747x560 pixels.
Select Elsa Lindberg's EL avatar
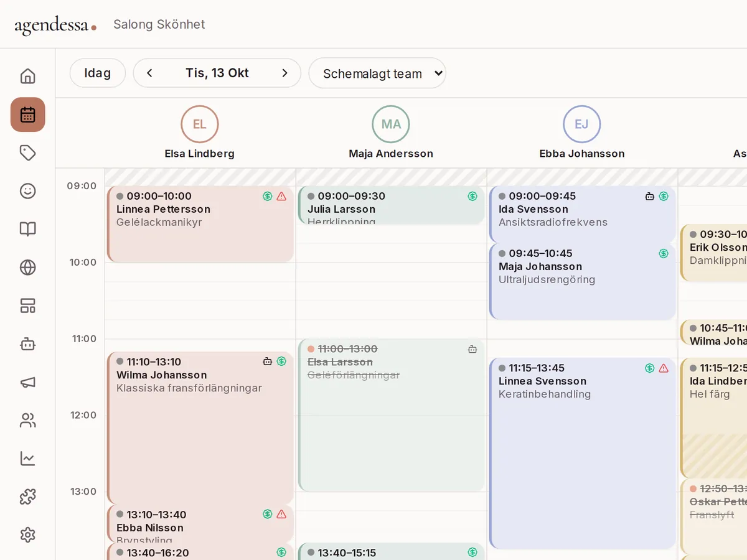point(200,124)
